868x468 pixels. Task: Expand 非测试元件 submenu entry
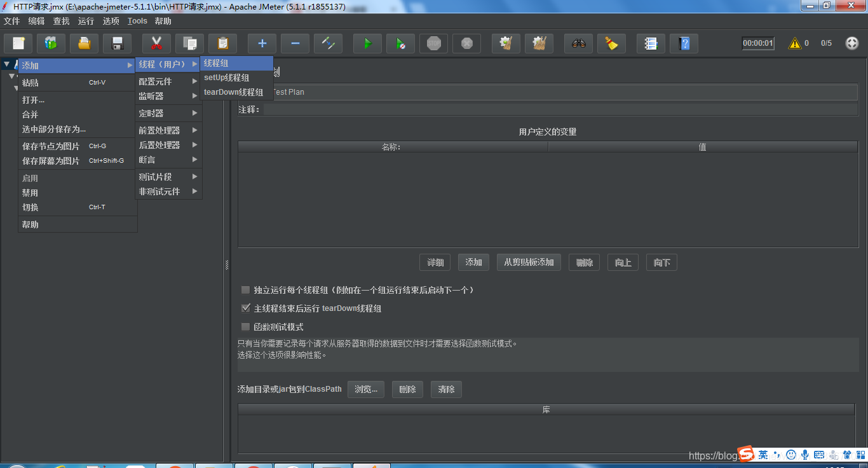point(168,191)
